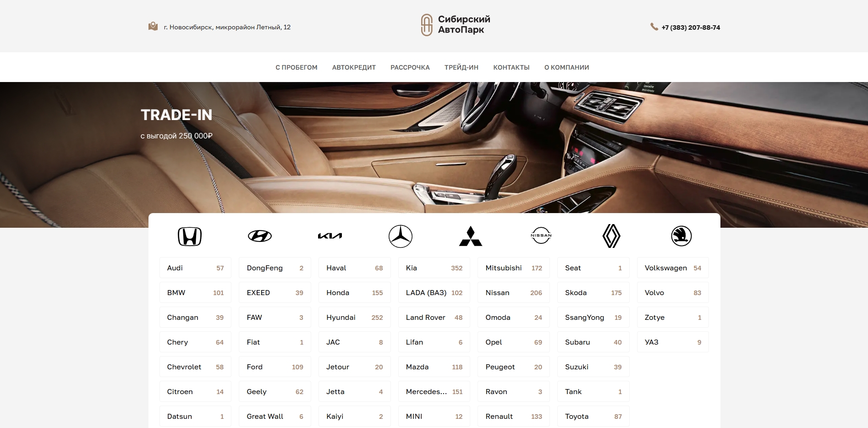Open the SsangYong brand listing
Viewport: 868px width, 428px height.
(x=593, y=317)
